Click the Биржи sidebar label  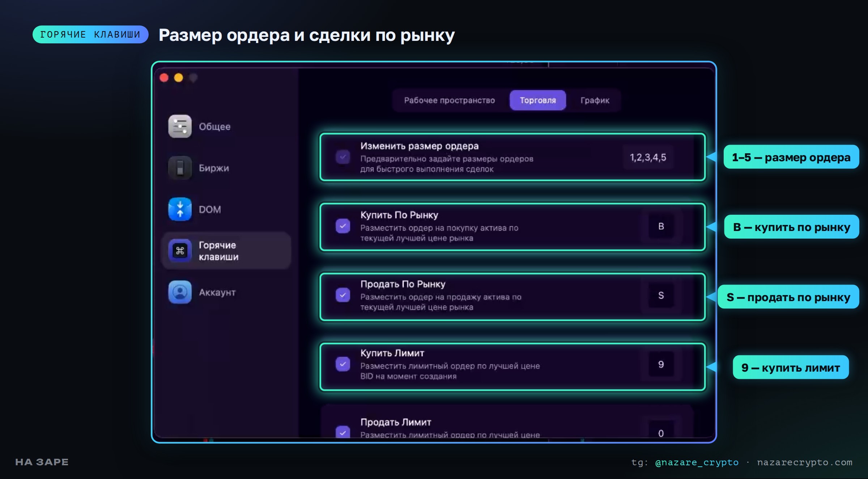(214, 168)
